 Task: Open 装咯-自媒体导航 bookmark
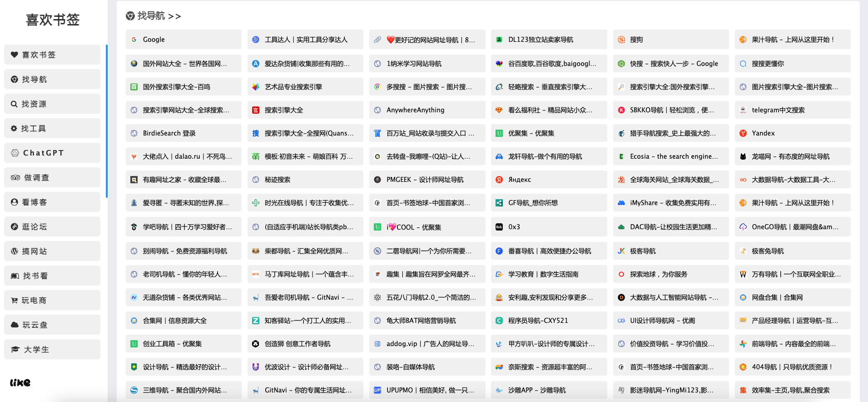427,367
